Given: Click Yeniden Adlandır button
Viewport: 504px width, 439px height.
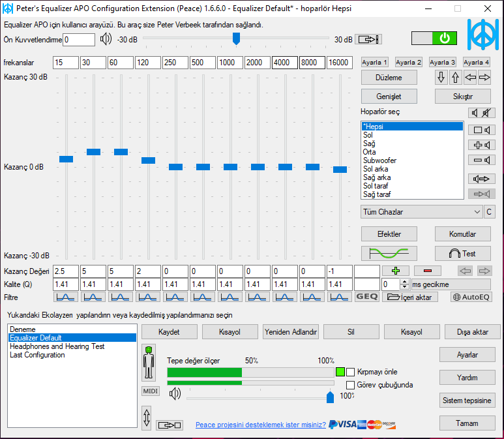Looking at the screenshot, I should coord(291,331).
